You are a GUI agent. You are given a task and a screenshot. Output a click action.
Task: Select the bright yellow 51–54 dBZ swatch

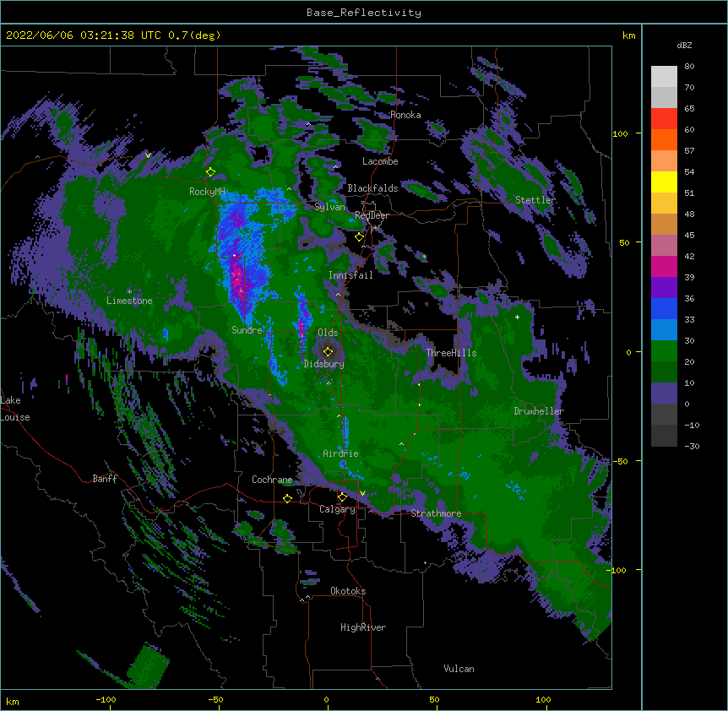[x=664, y=182]
